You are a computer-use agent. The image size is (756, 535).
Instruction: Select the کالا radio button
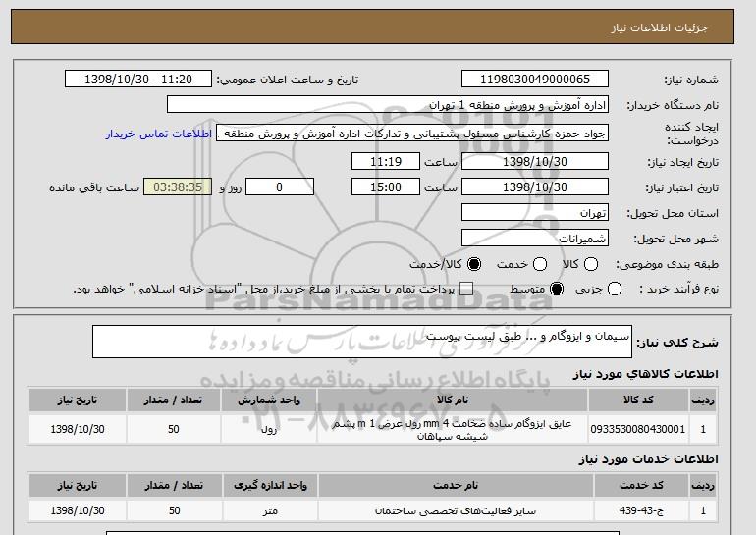click(591, 264)
